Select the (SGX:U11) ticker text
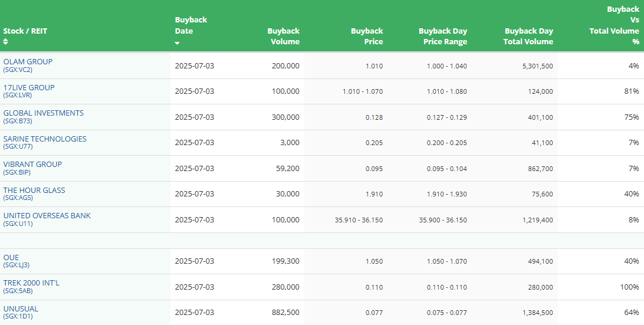This screenshot has width=644, height=325. (18, 224)
